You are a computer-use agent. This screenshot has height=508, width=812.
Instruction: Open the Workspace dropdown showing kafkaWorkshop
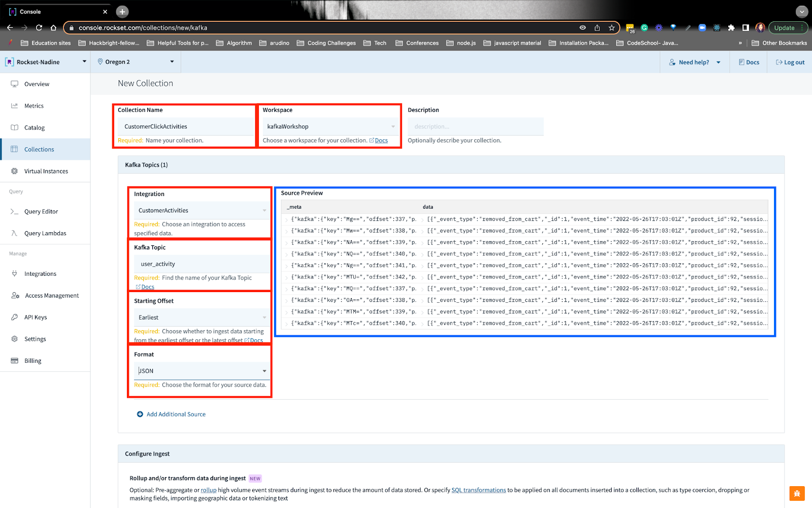pyautogui.click(x=330, y=126)
